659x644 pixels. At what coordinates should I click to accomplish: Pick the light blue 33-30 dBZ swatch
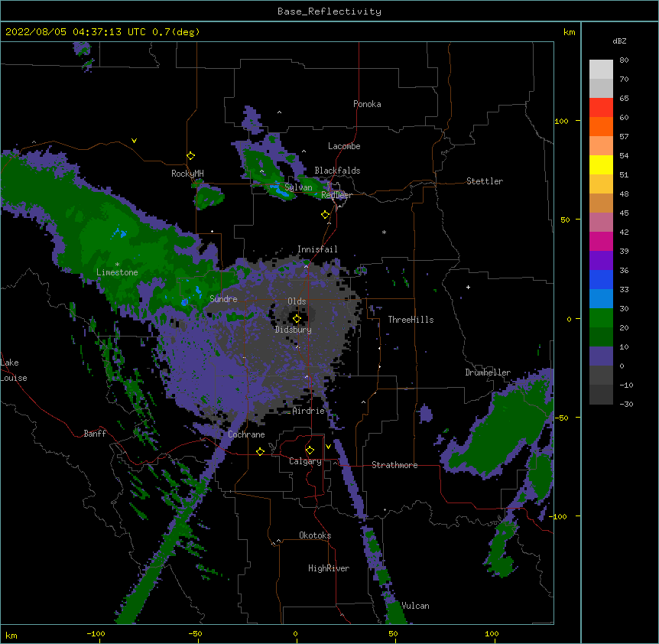tap(601, 298)
